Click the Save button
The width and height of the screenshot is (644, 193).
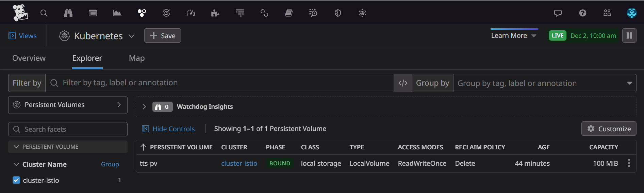click(163, 35)
